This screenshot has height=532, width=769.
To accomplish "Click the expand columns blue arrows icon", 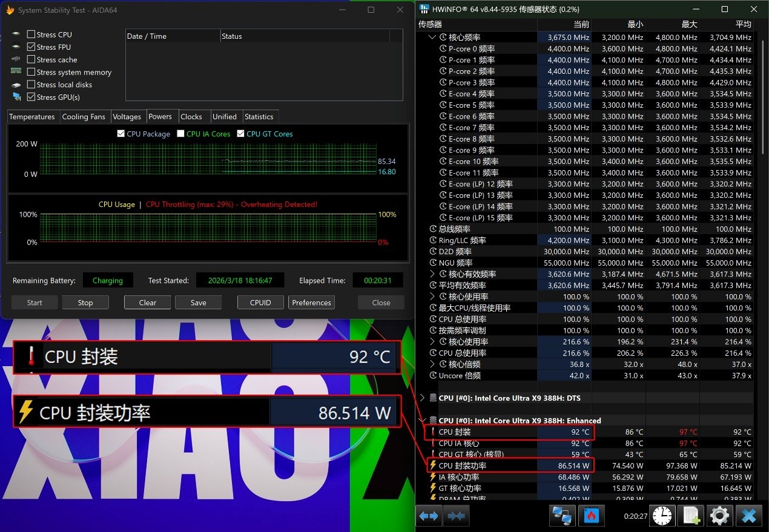I will click(x=429, y=516).
